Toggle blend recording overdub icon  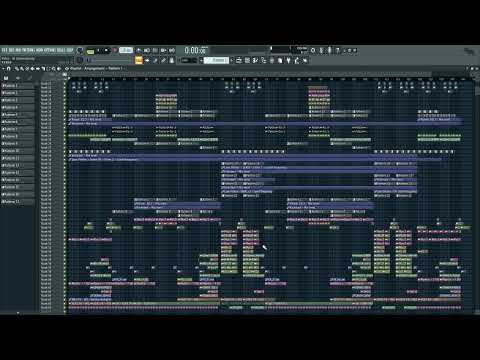[163, 51]
